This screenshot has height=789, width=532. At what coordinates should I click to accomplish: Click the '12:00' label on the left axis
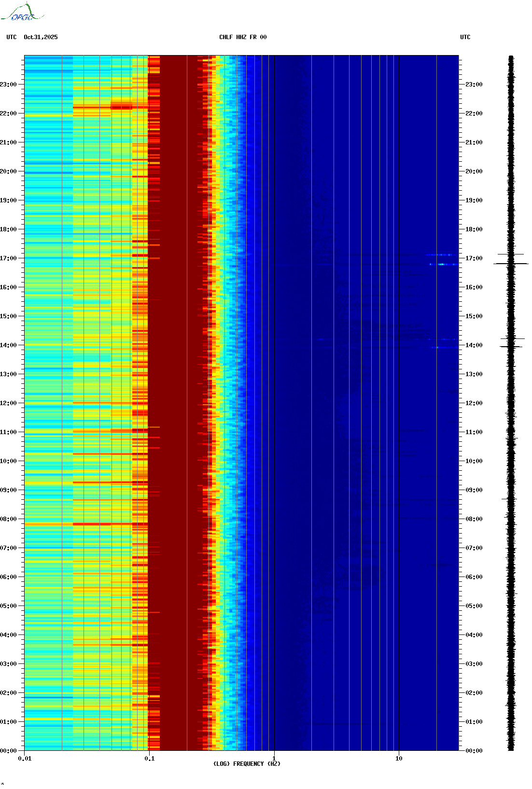8,403
